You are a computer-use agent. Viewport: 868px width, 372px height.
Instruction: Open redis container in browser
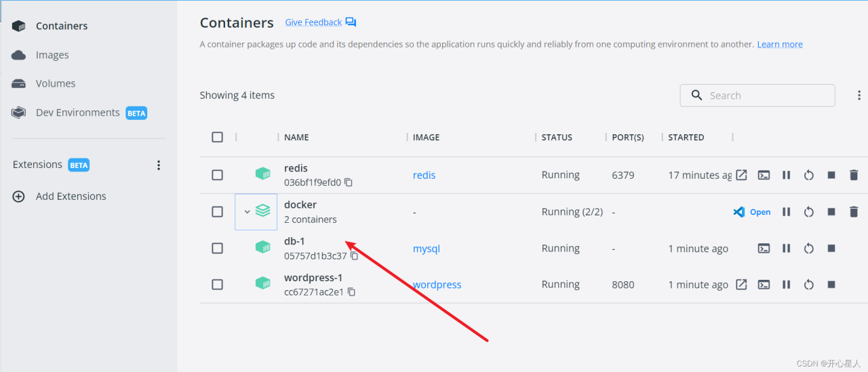(741, 175)
